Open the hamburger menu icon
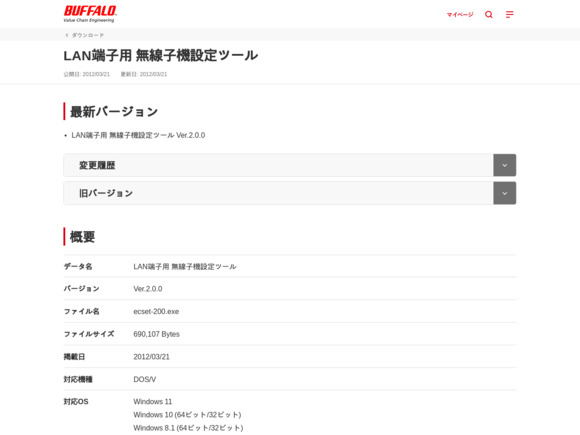This screenshot has height=435, width=580. [510, 14]
